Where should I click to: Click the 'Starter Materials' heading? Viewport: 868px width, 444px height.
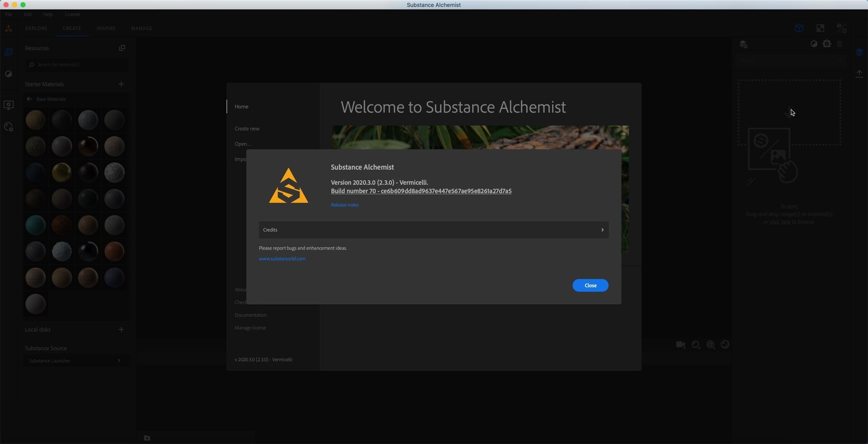point(44,84)
